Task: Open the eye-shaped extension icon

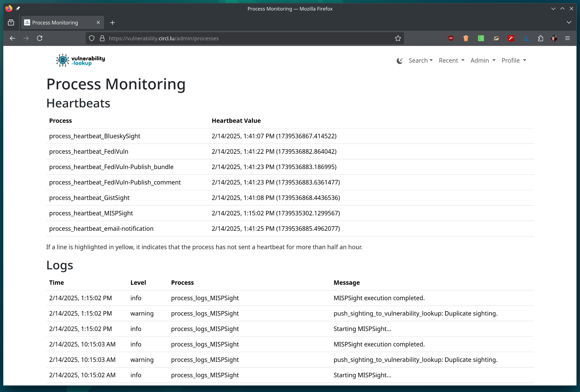Action: (496, 38)
